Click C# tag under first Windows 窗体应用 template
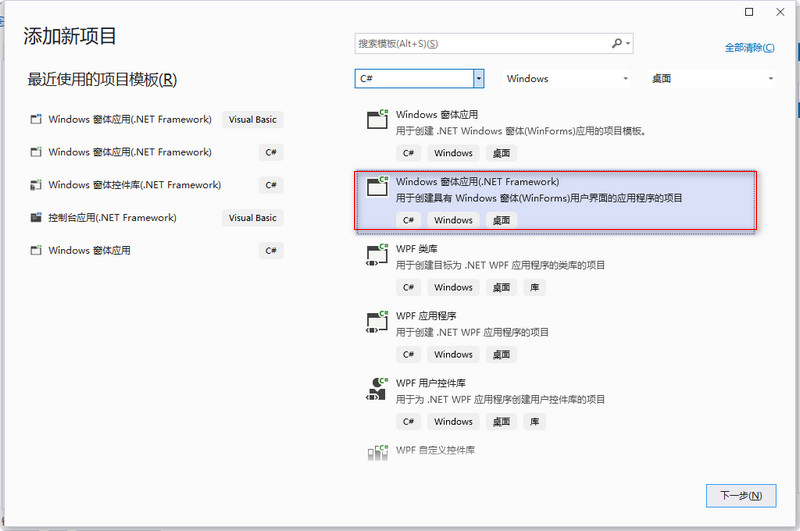The height and width of the screenshot is (531, 800). tap(408, 153)
